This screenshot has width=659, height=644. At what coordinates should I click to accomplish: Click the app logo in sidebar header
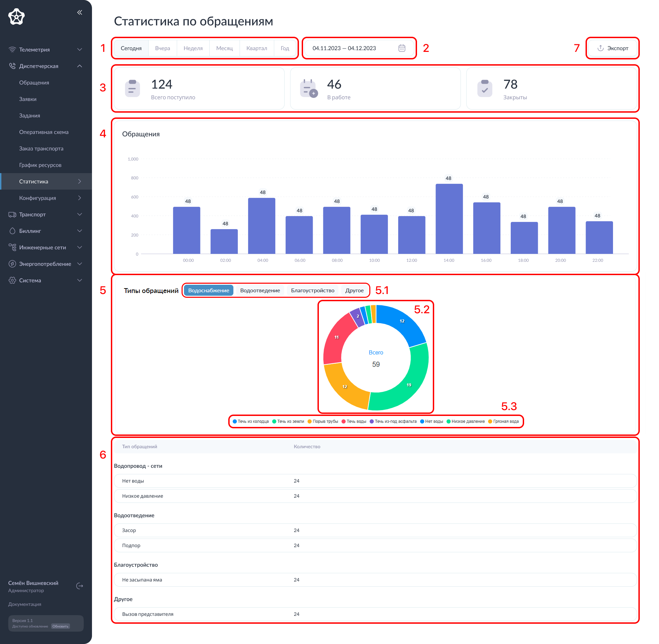[16, 16]
